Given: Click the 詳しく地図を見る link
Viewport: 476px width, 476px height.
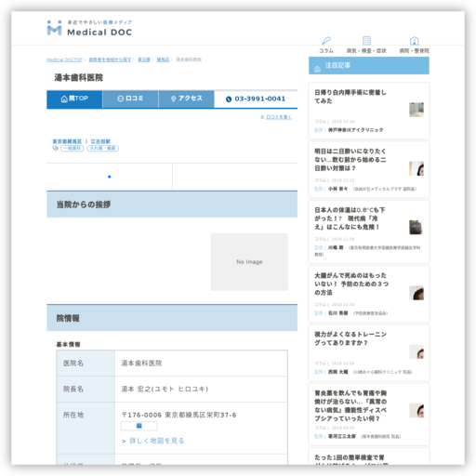Looking at the screenshot, I should click(157, 441).
